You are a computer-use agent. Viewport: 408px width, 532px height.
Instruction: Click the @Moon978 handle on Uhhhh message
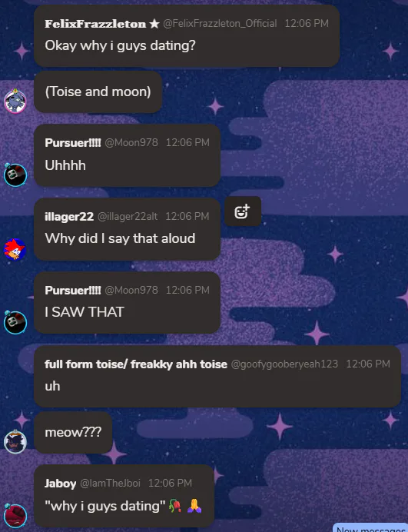pos(131,142)
